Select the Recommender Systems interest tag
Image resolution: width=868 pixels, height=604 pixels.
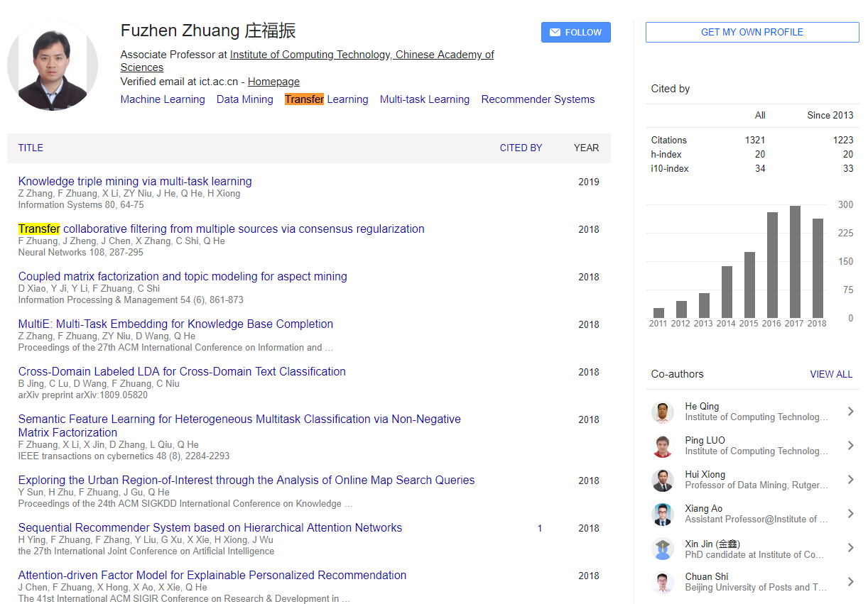pyautogui.click(x=538, y=99)
